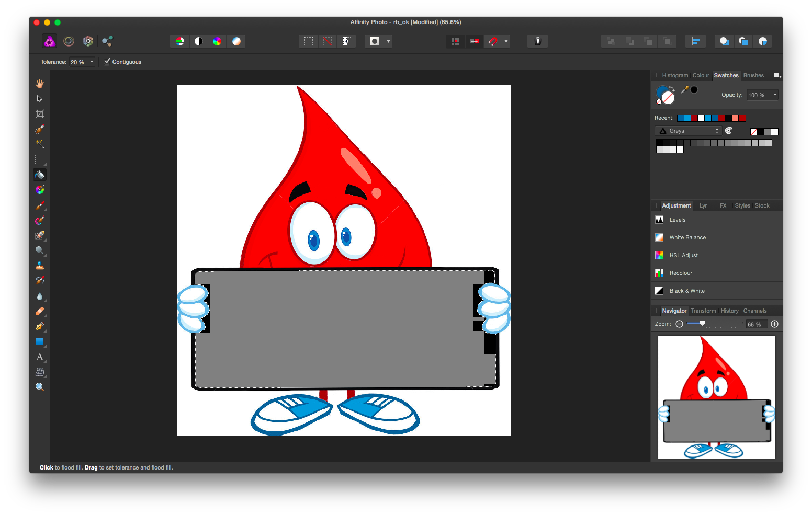Select the Flood Fill bucket tool

(40, 175)
